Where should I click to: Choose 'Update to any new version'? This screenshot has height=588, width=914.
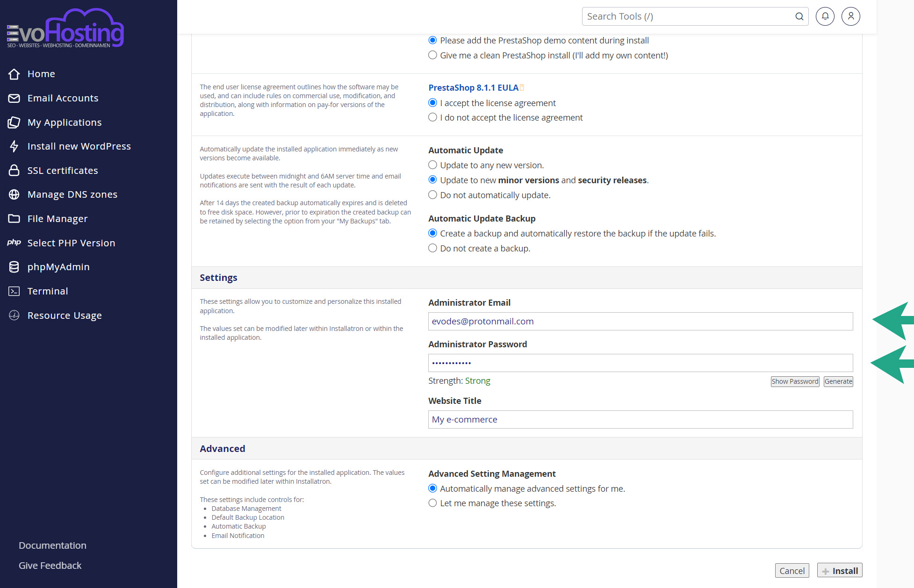[433, 165]
